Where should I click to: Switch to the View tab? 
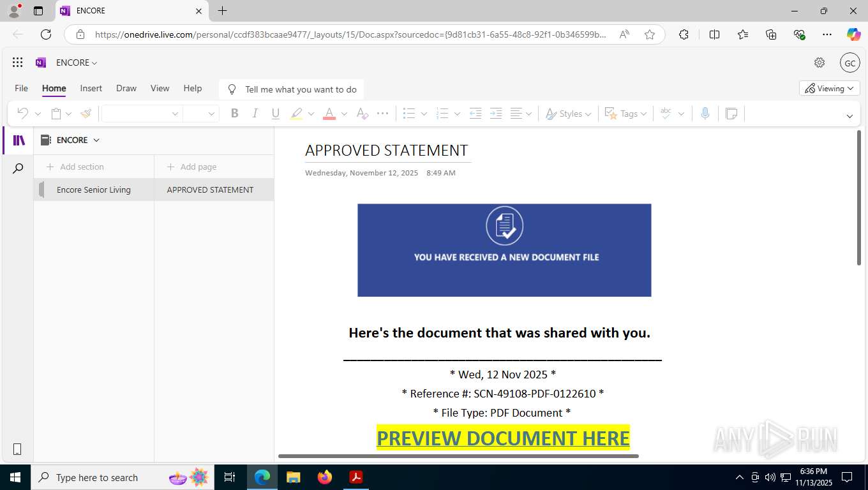pos(160,88)
